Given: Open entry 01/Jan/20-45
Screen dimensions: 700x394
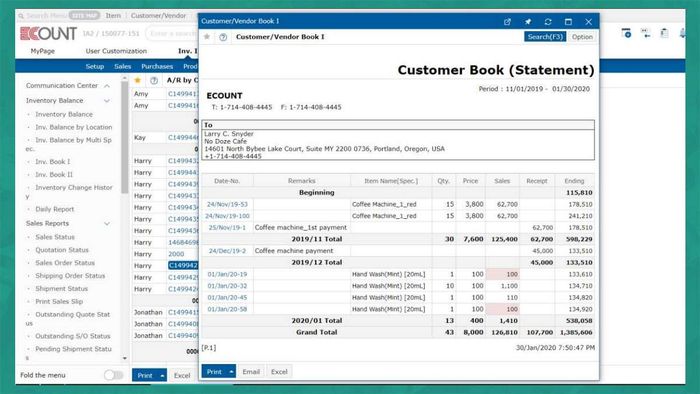Looking at the screenshot, I should pyautogui.click(x=227, y=297).
